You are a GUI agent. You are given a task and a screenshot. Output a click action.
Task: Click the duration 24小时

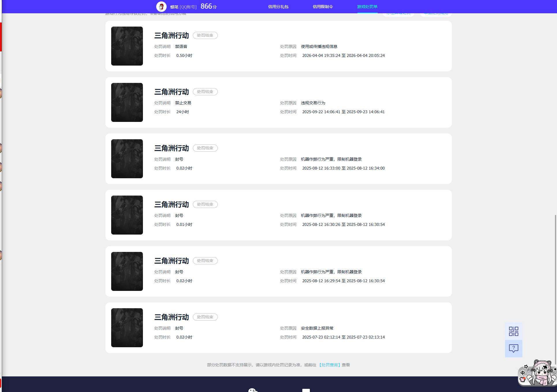tap(182, 112)
